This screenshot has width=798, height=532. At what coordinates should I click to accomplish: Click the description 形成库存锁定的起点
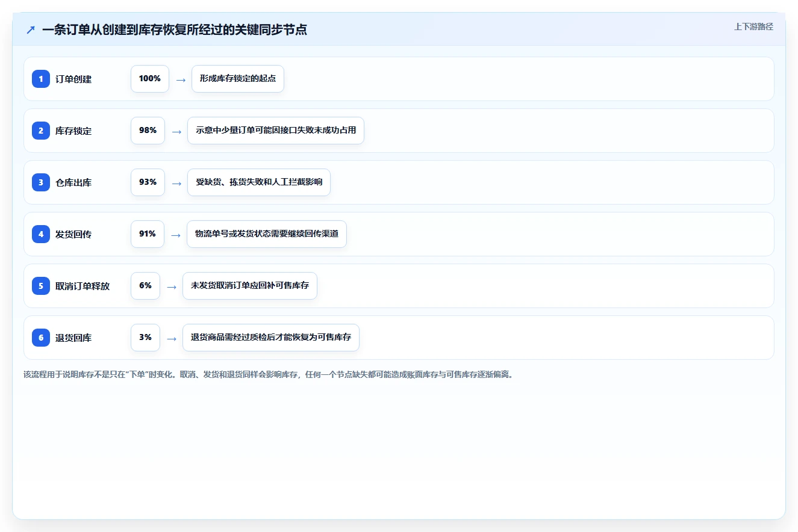tap(238, 79)
